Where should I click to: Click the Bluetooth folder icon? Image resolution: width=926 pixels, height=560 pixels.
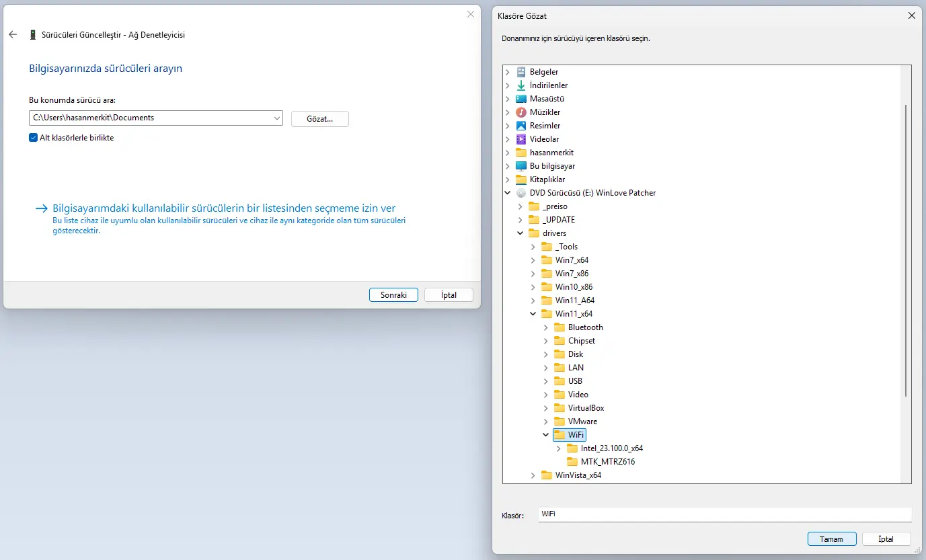[x=560, y=327]
